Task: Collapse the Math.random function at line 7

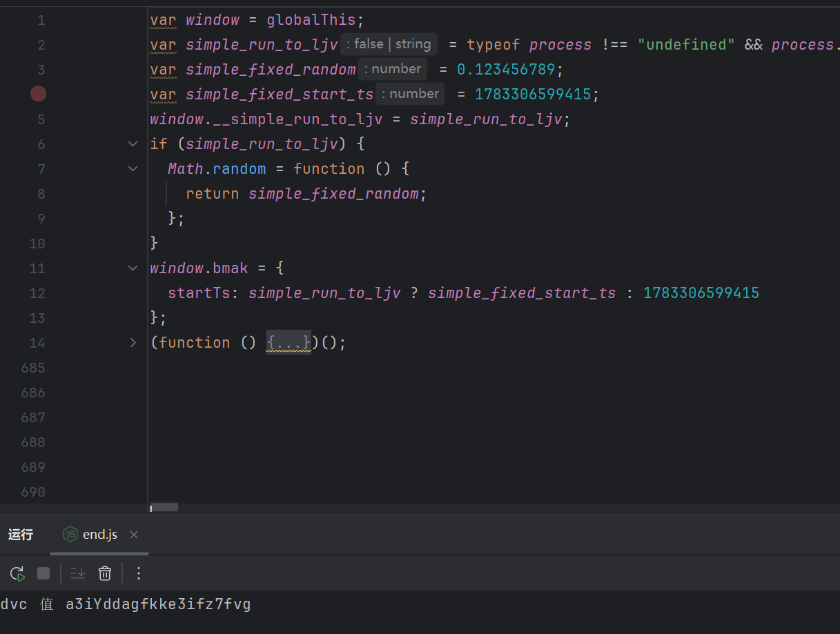Action: tap(133, 169)
